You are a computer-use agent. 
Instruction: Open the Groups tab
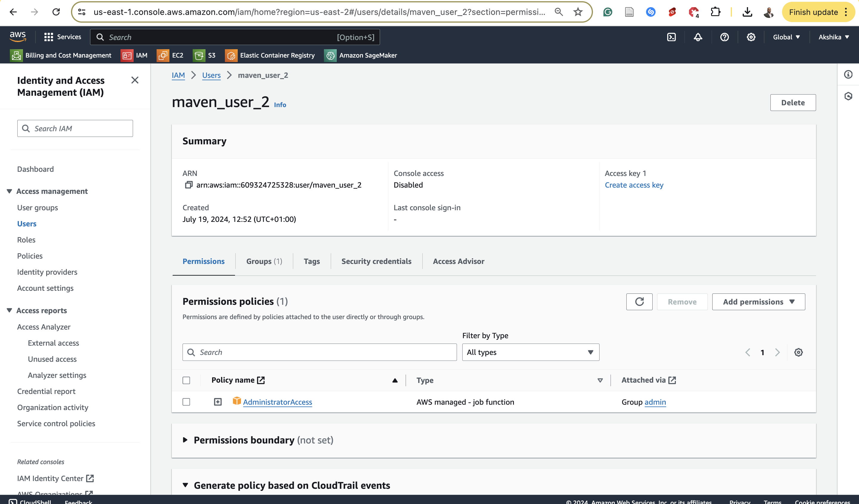tap(264, 261)
